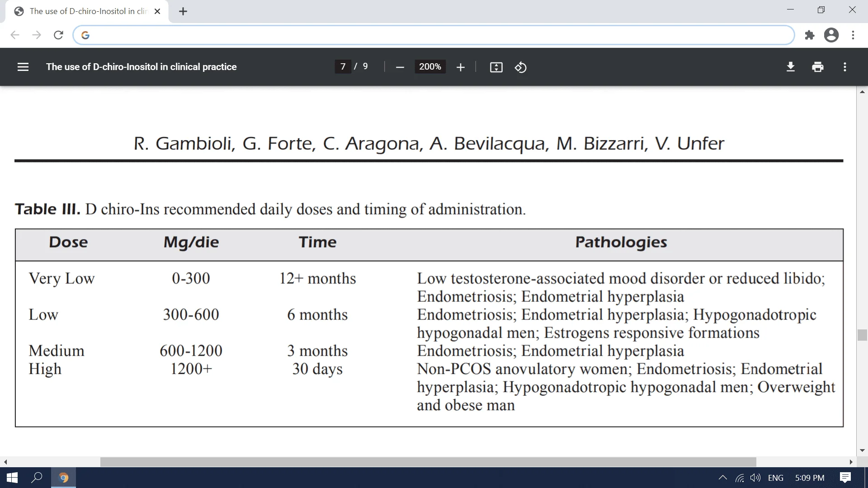This screenshot has width=868, height=488.
Task: Print the PDF document
Action: tap(818, 67)
